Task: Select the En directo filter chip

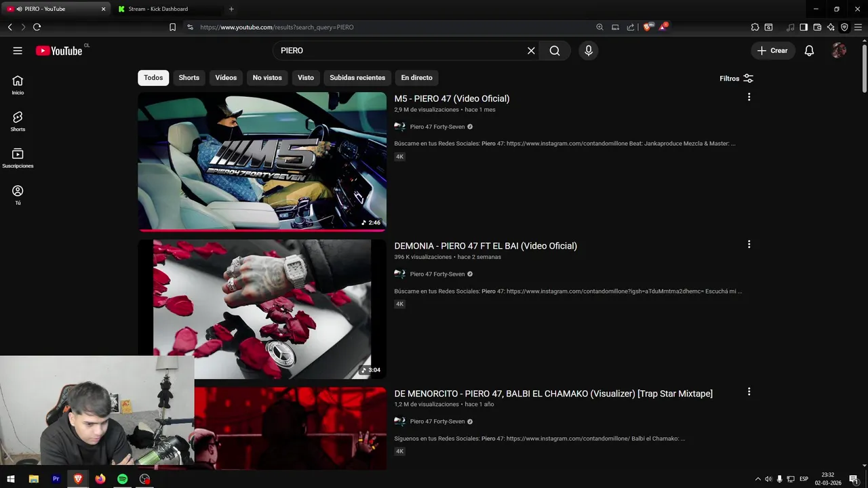Action: coord(416,78)
